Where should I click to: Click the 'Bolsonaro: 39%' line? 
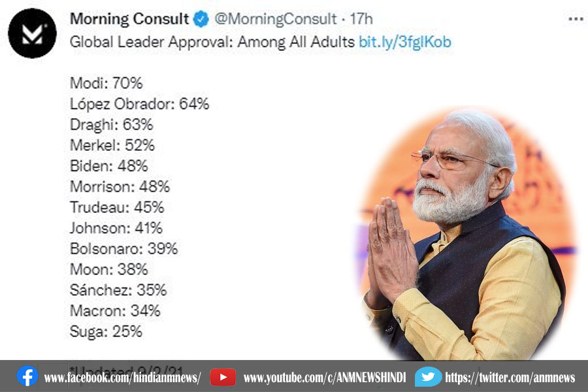click(x=123, y=248)
